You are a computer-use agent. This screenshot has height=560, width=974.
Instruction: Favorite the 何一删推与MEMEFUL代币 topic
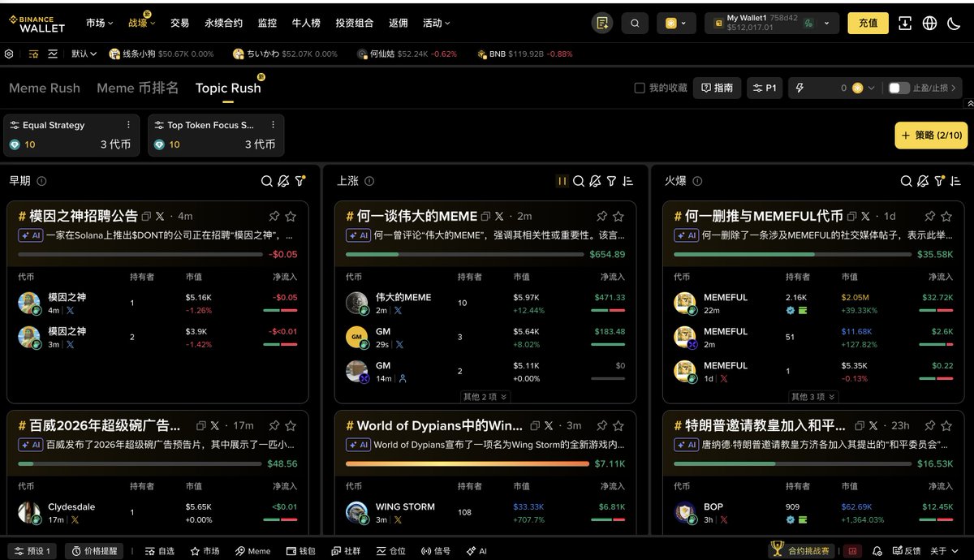(946, 216)
